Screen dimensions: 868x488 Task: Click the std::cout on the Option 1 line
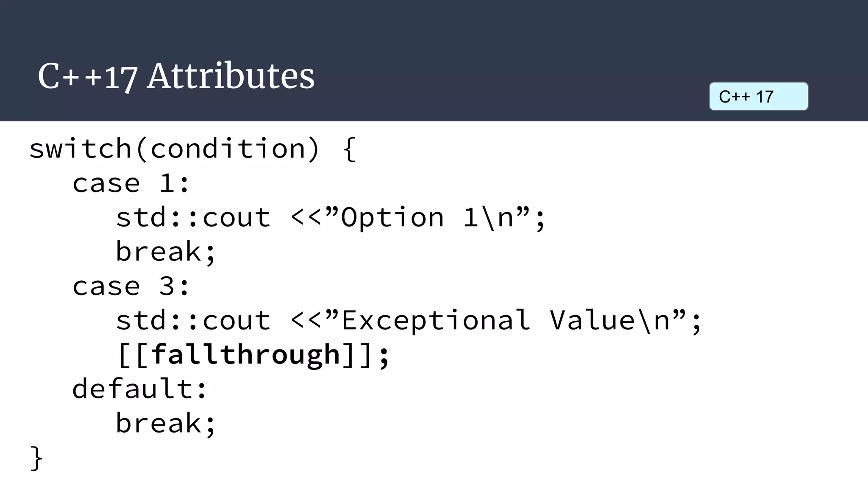193,218
